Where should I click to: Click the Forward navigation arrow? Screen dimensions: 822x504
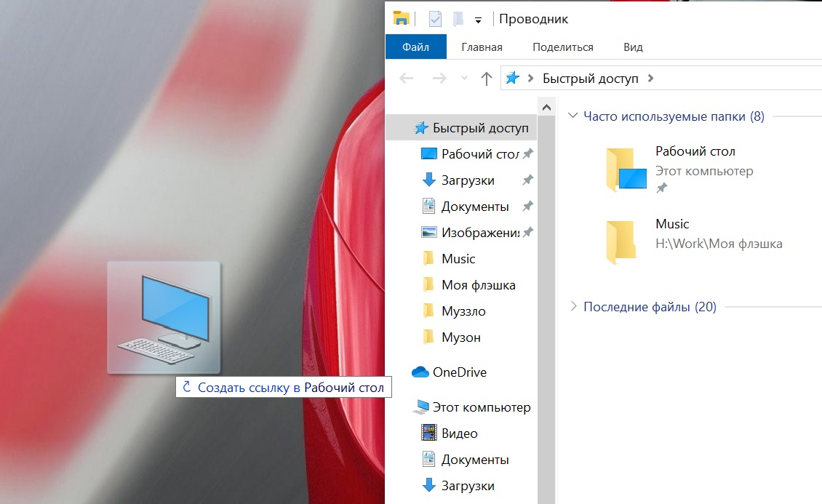coord(439,79)
